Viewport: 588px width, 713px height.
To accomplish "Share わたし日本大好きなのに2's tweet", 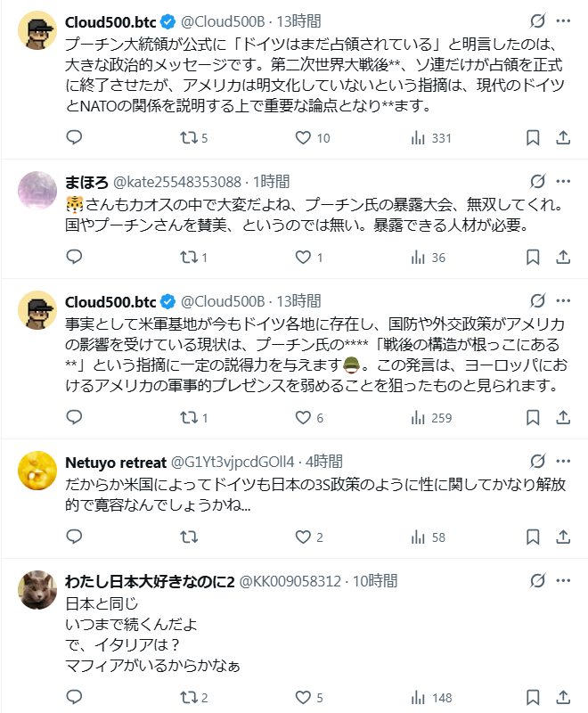I will (x=563, y=697).
